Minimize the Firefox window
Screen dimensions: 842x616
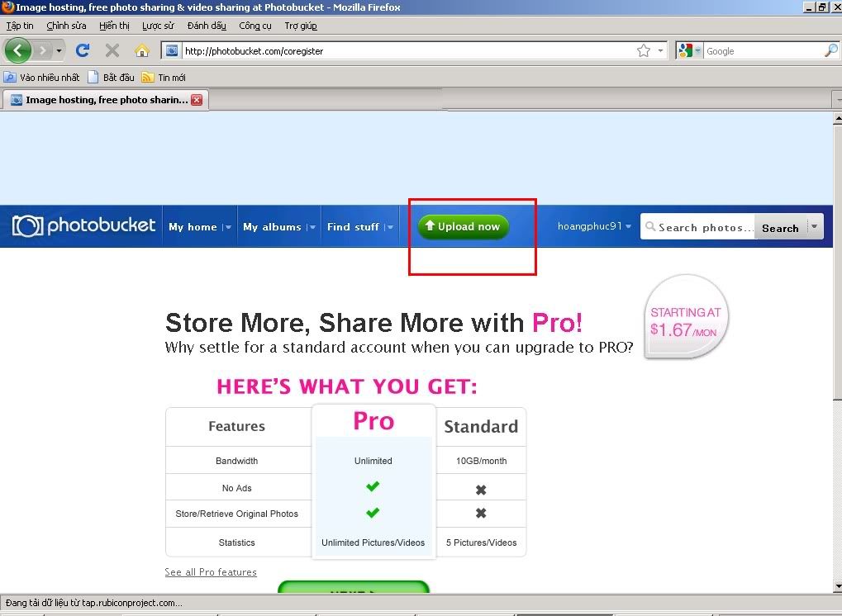tap(809, 7)
